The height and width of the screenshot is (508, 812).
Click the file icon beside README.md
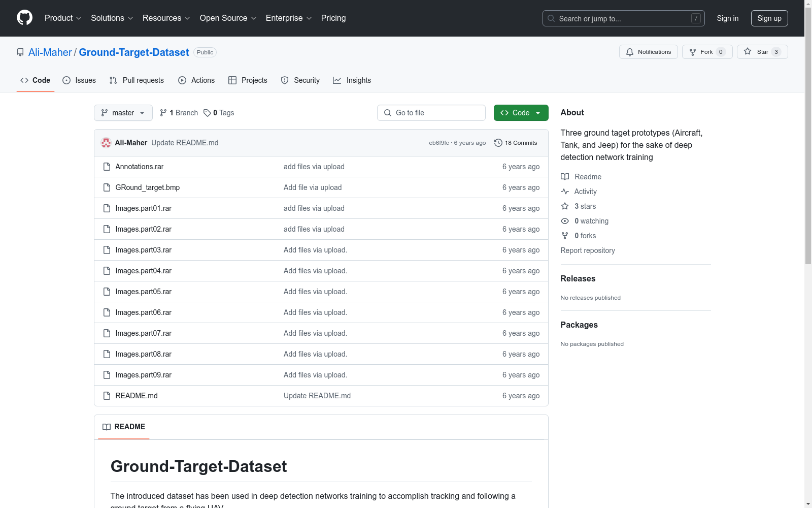point(107,396)
